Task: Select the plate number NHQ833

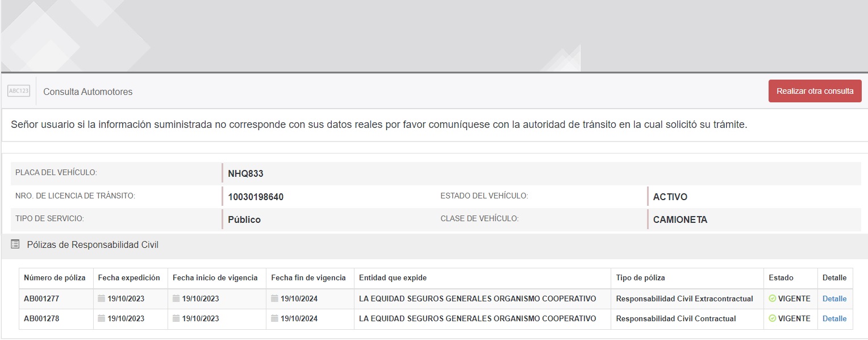Action: tap(245, 174)
